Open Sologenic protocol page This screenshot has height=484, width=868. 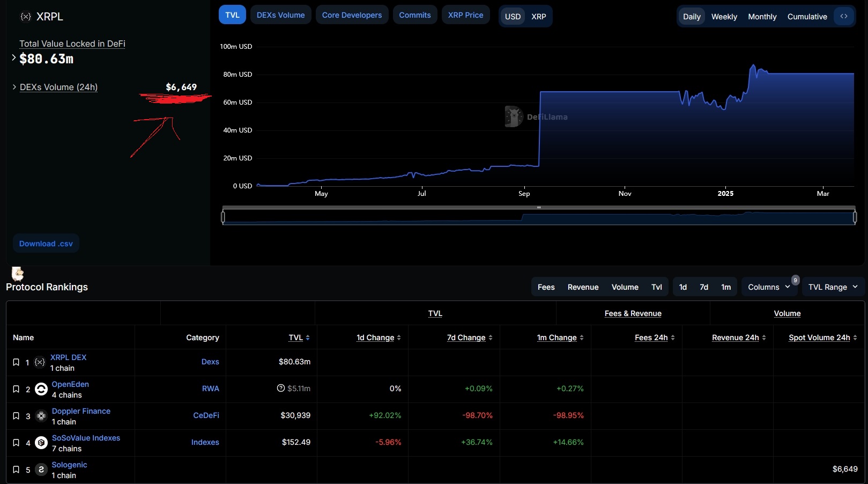(69, 465)
